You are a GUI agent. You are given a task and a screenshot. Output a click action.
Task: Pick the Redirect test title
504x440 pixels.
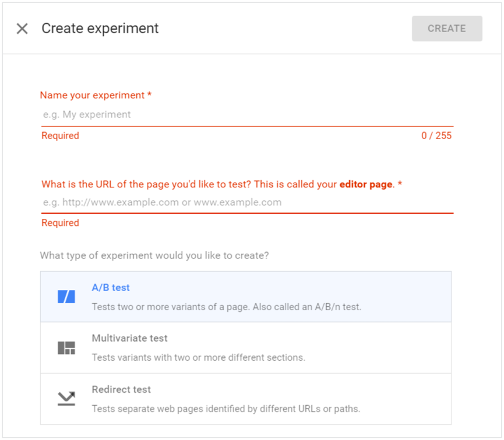coord(121,389)
